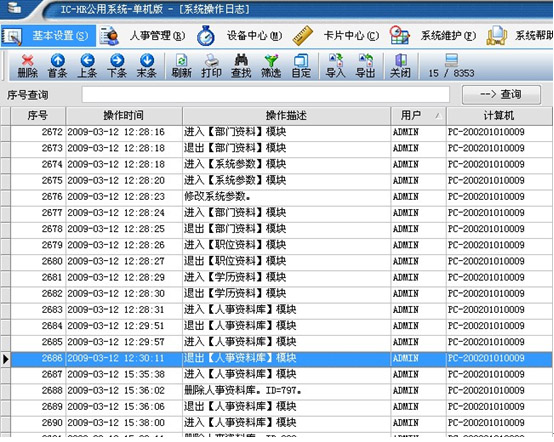Jump to last record with 末条
The height and width of the screenshot is (442, 554).
pos(147,66)
